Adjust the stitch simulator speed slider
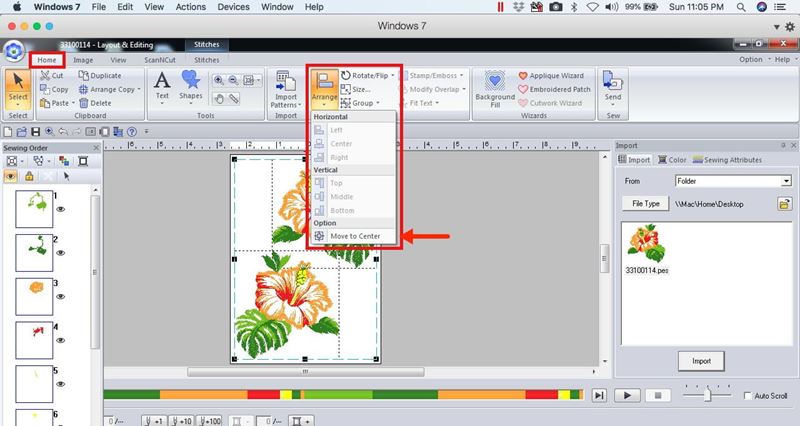800x426 pixels. (708, 395)
